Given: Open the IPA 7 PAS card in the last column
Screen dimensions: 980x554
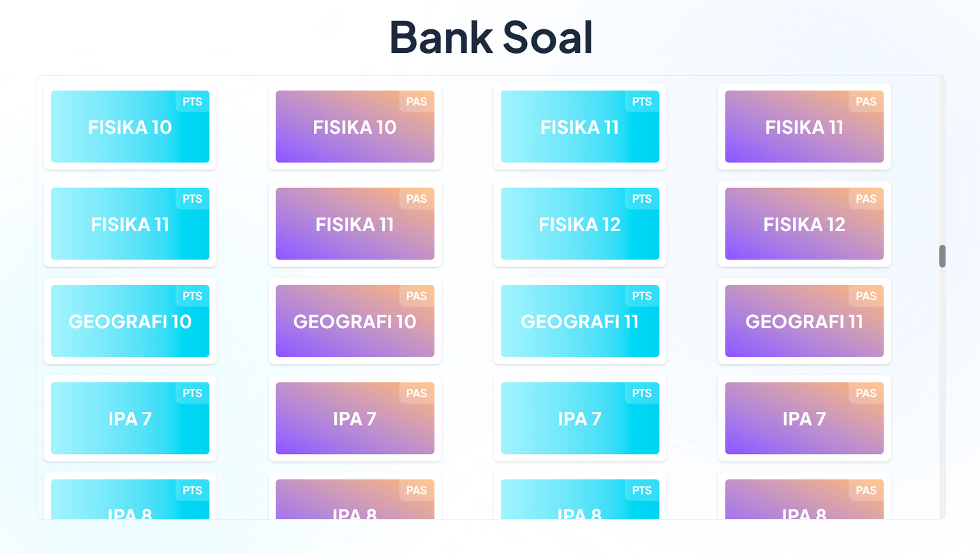Looking at the screenshot, I should [804, 418].
